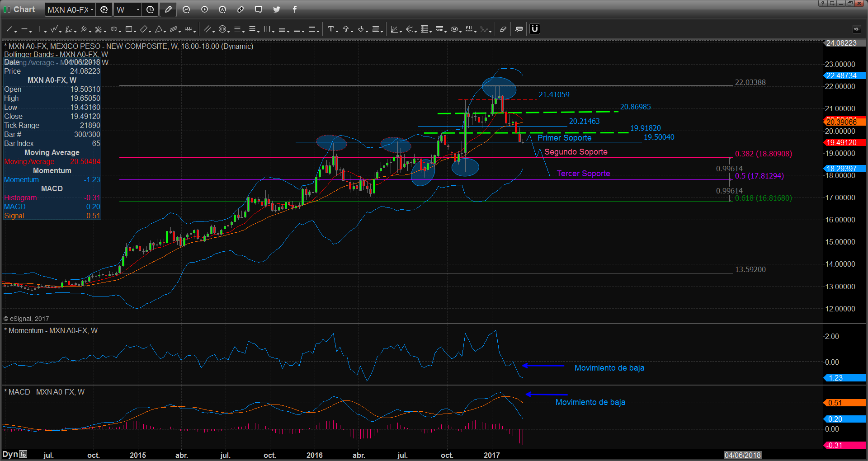
Task: Click the auto-scale A circle icon
Action: (222, 9)
